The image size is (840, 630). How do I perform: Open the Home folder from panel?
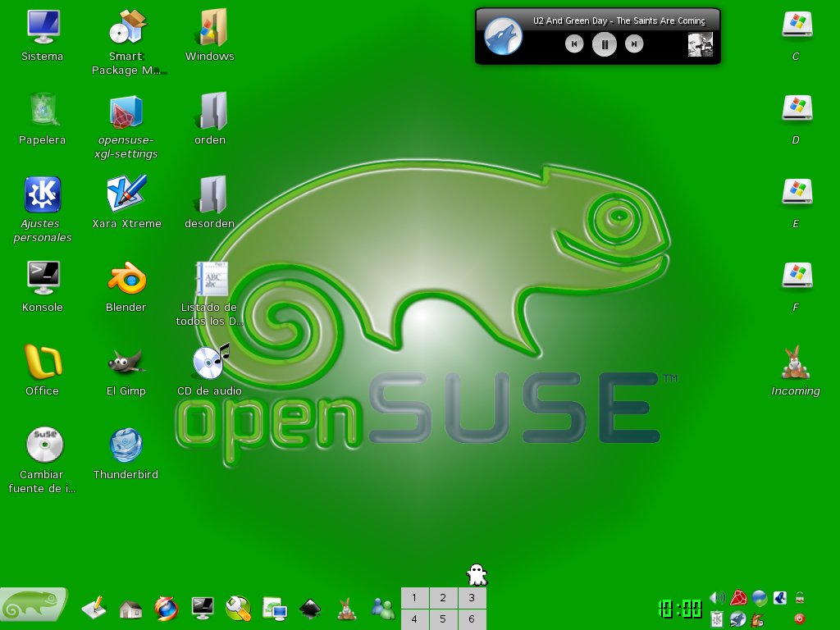point(130,609)
